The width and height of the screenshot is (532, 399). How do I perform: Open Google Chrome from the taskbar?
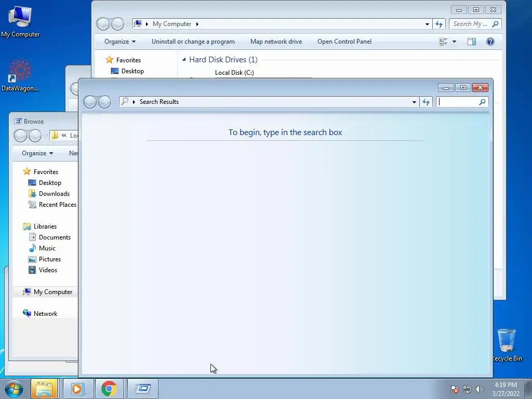tap(109, 389)
